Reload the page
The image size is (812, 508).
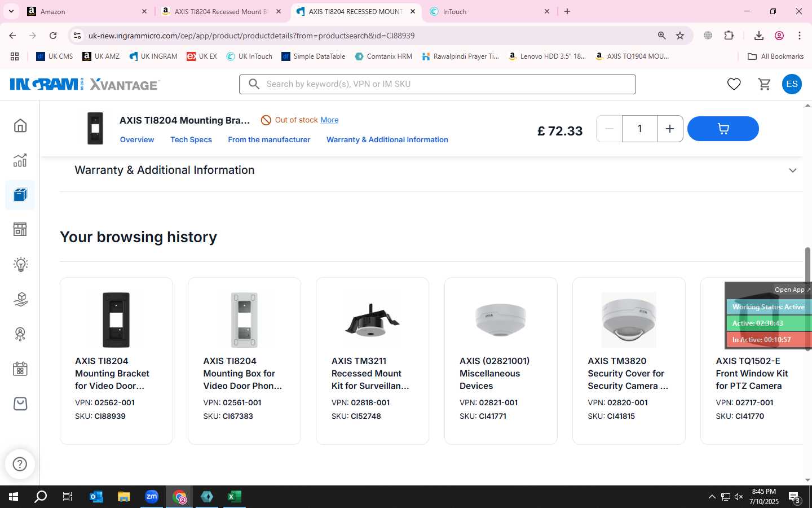click(53, 36)
